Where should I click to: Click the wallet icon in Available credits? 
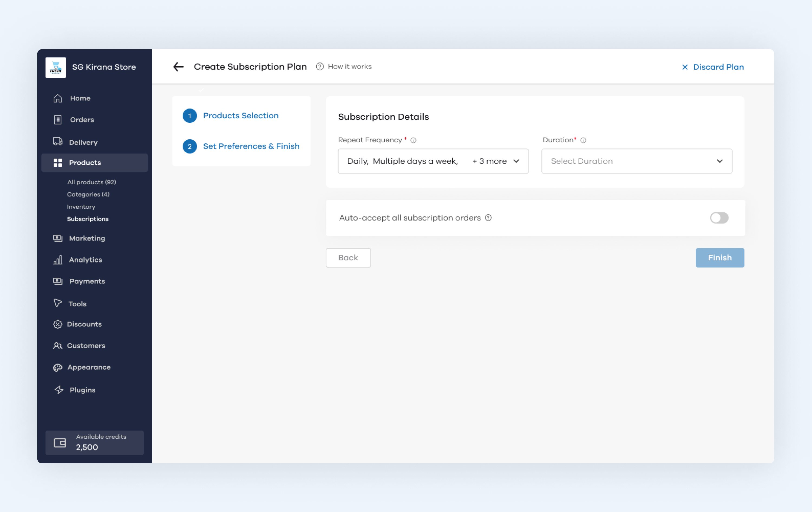click(x=60, y=442)
